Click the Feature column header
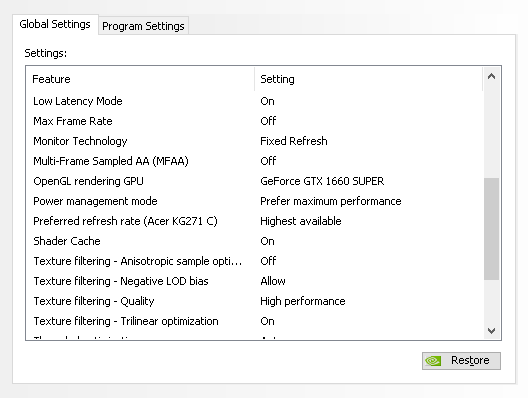 coord(140,79)
